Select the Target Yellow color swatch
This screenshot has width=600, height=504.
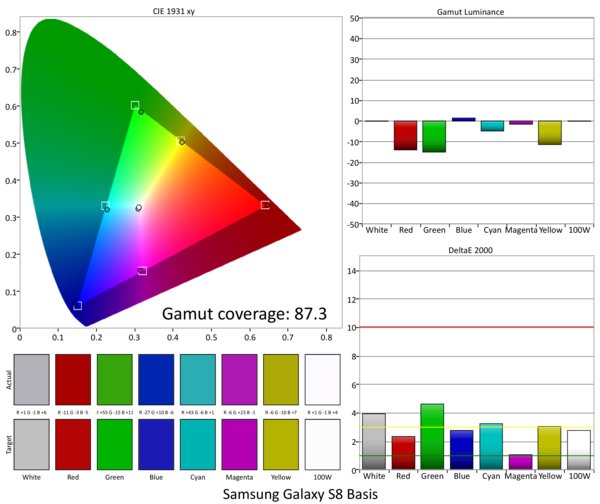click(x=281, y=444)
